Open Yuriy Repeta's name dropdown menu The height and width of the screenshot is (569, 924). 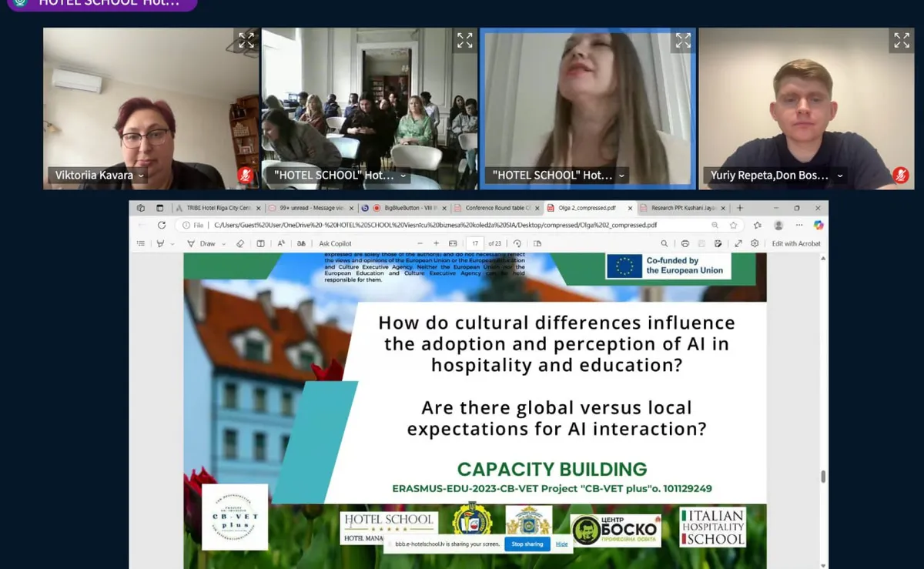840,176
